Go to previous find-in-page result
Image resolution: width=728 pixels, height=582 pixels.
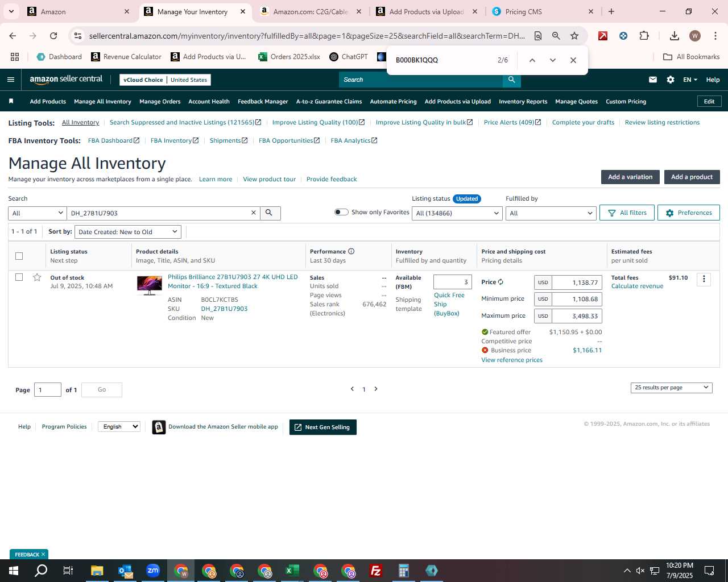click(x=532, y=60)
